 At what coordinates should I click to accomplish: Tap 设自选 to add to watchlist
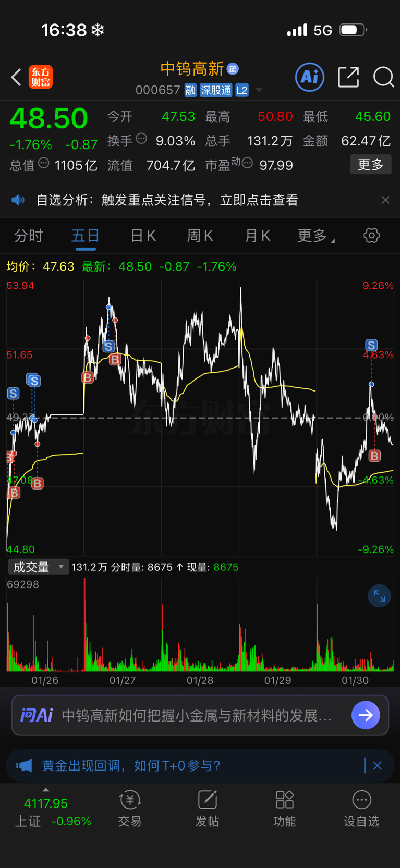(361, 809)
